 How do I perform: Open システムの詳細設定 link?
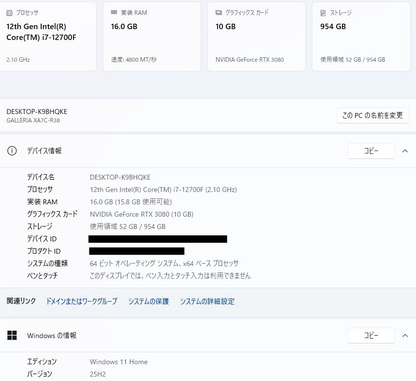coord(207,301)
